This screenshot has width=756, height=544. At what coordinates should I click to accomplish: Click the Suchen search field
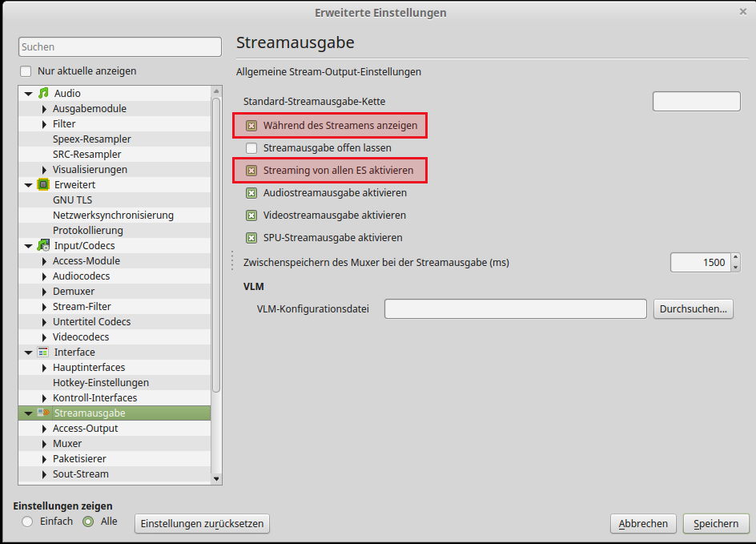tap(120, 47)
